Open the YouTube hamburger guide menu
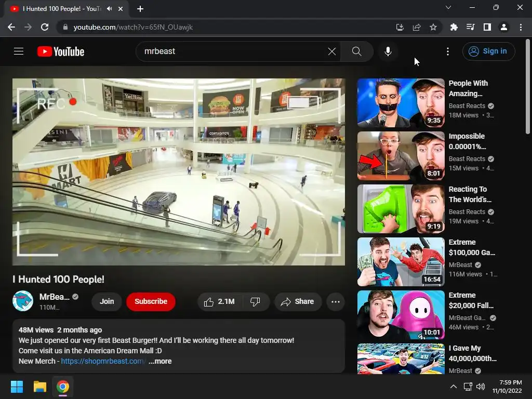 point(19,51)
